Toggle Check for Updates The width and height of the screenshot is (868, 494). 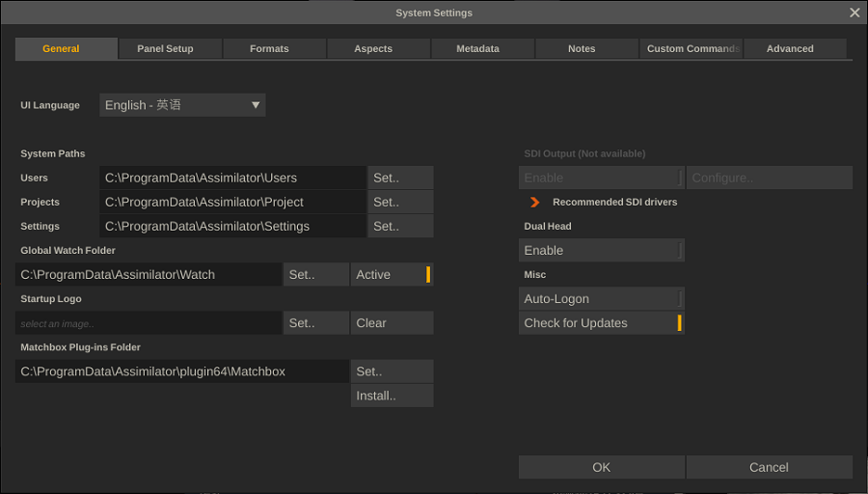point(602,323)
